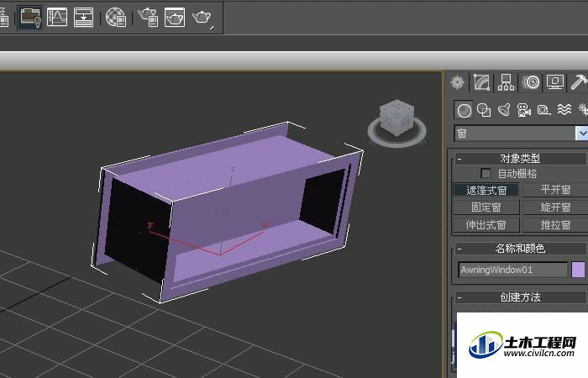This screenshot has height=378, width=588.
Task: Open the 窗 object category dropdown
Action: (x=521, y=133)
